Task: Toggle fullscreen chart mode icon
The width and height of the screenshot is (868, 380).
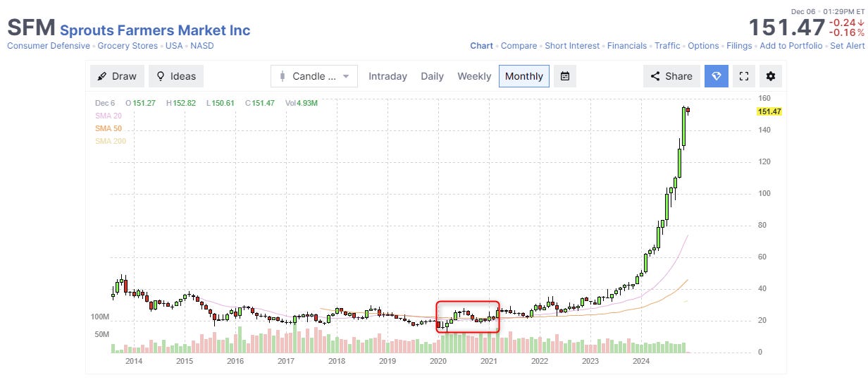Action: (x=743, y=76)
